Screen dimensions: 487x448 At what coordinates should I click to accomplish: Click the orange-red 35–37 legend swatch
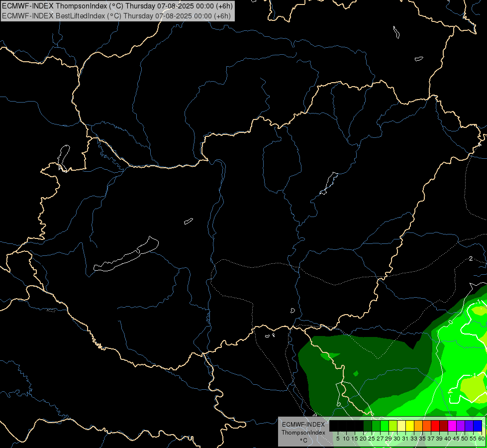tap(427, 426)
